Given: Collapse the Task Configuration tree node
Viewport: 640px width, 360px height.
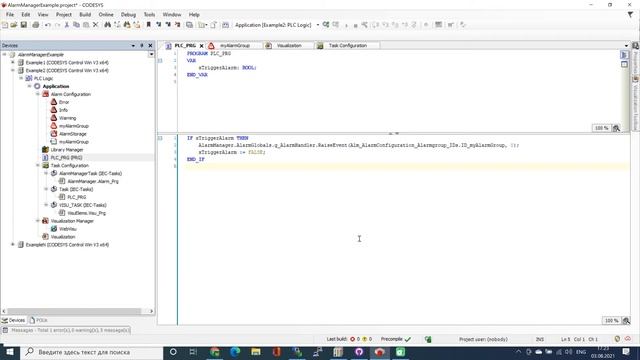Looking at the screenshot, I should click(x=38, y=165).
